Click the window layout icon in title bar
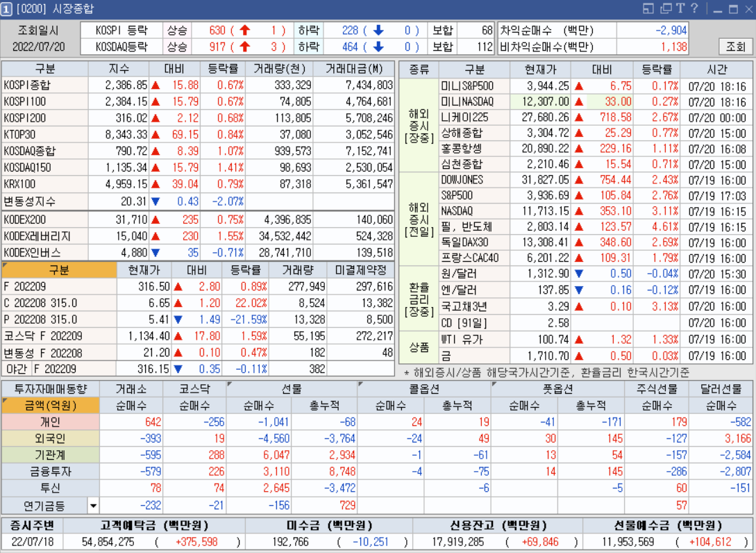This screenshot has height=553, width=756. pos(648,8)
